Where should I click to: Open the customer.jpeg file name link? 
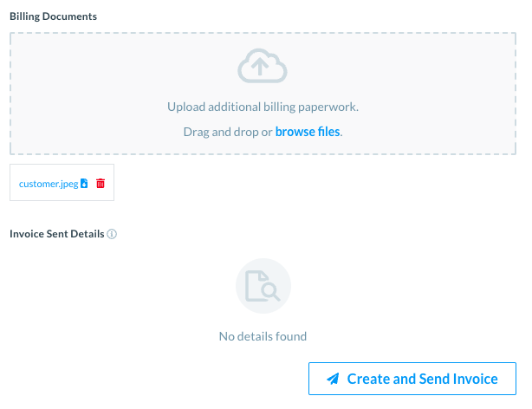pos(49,184)
